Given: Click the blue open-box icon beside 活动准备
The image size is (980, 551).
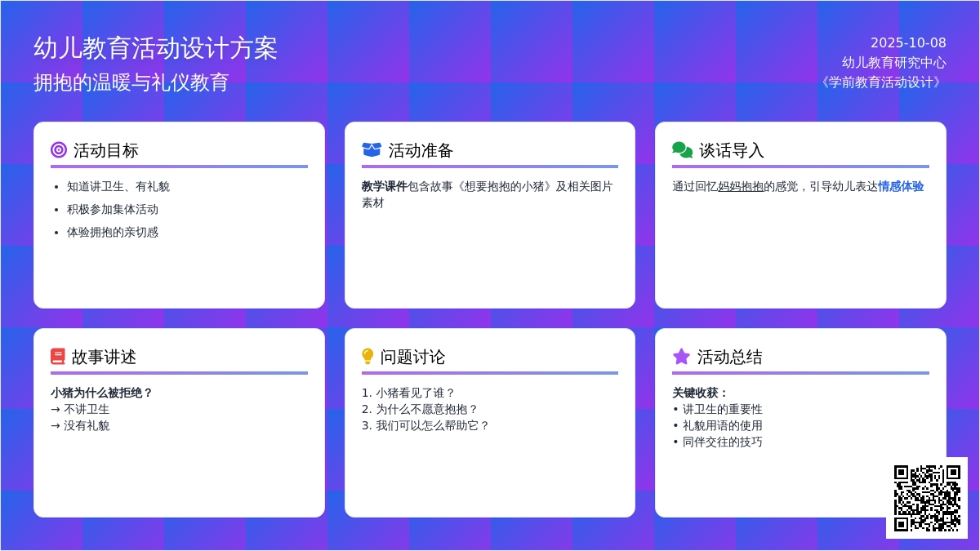Looking at the screenshot, I should pos(372,150).
